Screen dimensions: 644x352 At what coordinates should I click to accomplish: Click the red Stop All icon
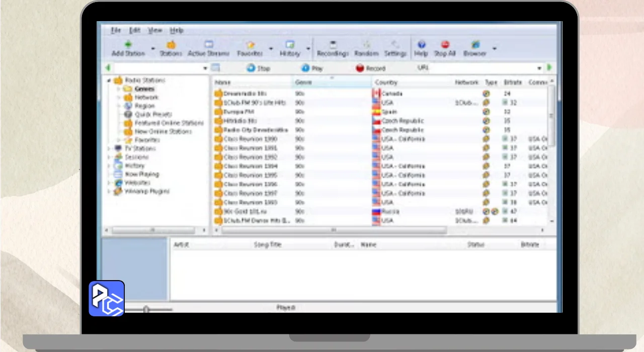(x=445, y=45)
